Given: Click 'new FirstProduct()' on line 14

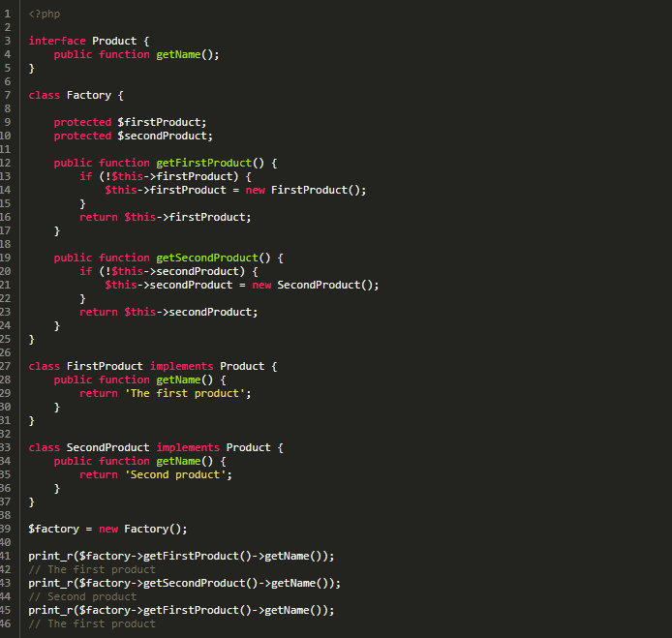Looking at the screenshot, I should tap(305, 190).
